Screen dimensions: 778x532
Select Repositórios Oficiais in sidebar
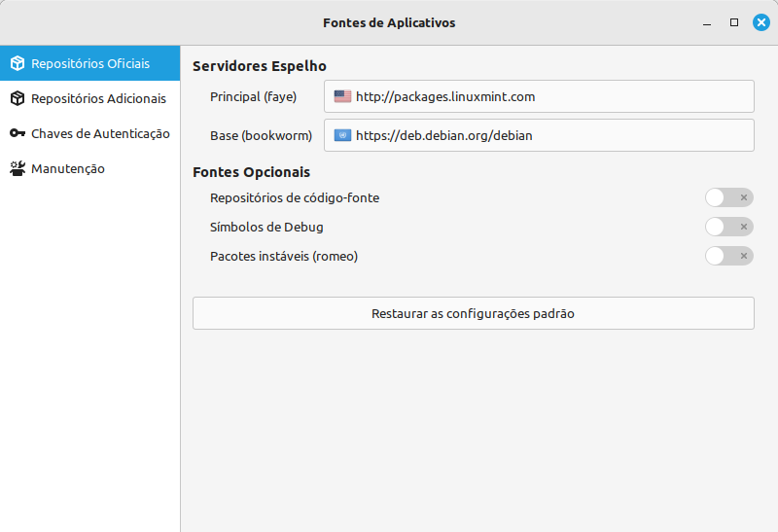(90, 63)
